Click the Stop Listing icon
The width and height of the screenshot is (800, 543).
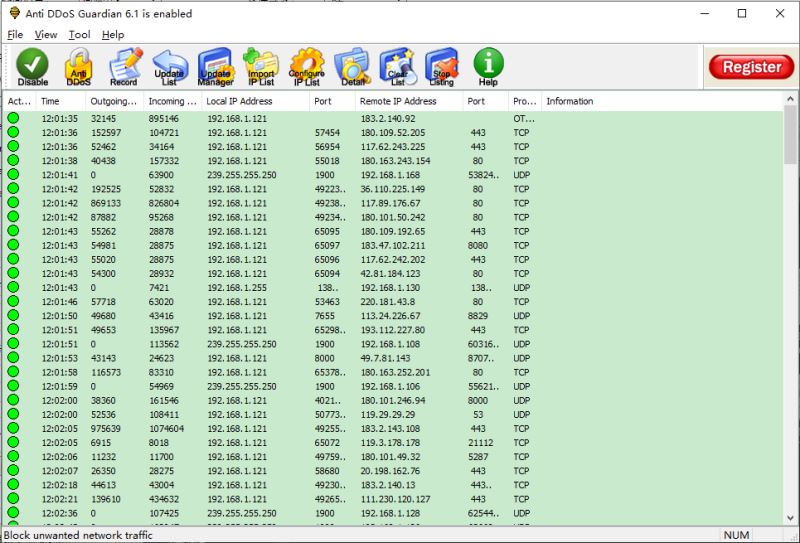click(x=442, y=67)
